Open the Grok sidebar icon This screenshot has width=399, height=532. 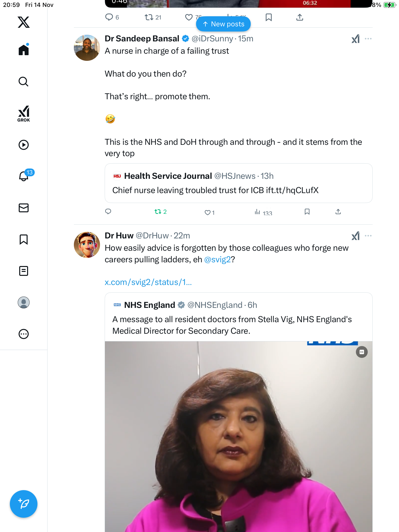click(x=24, y=114)
